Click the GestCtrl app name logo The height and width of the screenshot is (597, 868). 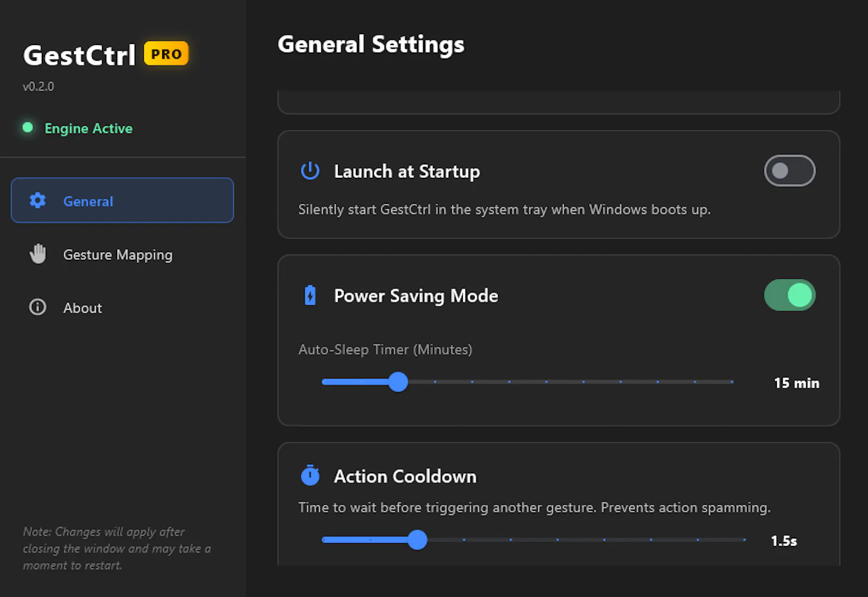click(79, 55)
